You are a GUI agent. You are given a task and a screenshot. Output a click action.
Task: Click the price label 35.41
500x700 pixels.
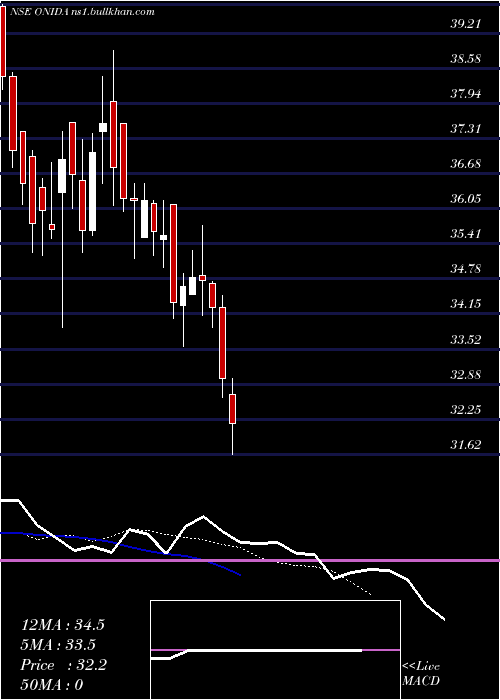466,233
